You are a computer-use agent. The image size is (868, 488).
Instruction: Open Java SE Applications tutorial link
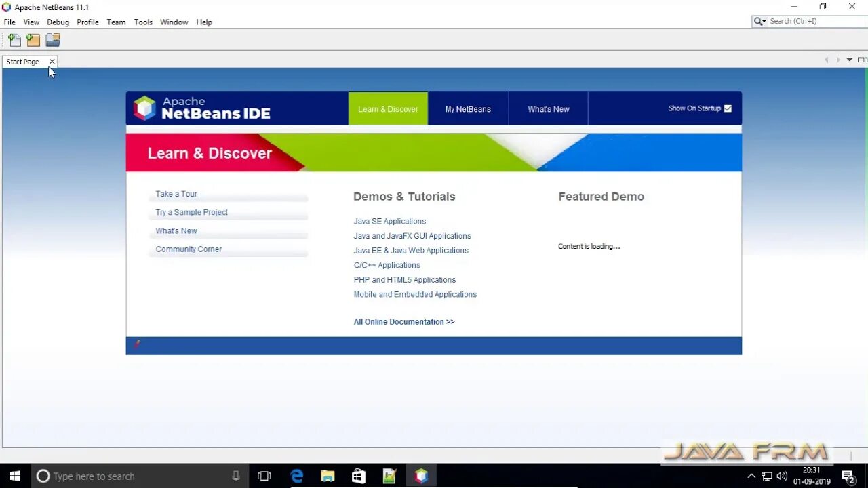390,222
